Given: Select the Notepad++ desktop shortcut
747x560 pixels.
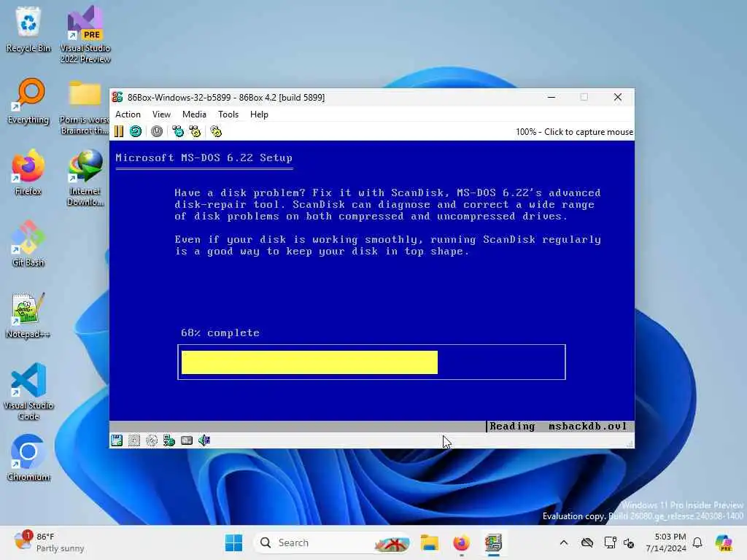Looking at the screenshot, I should [28, 315].
